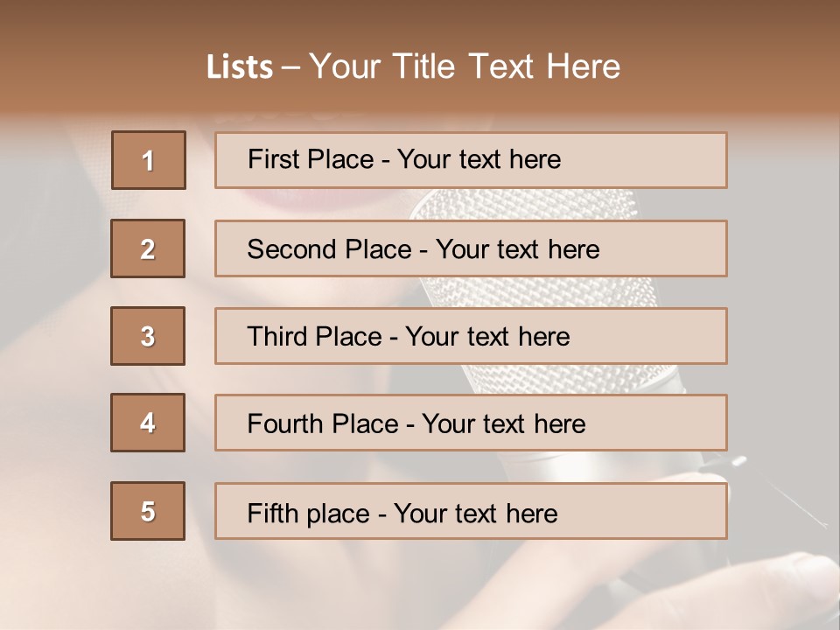Click the number 1 box

click(149, 160)
